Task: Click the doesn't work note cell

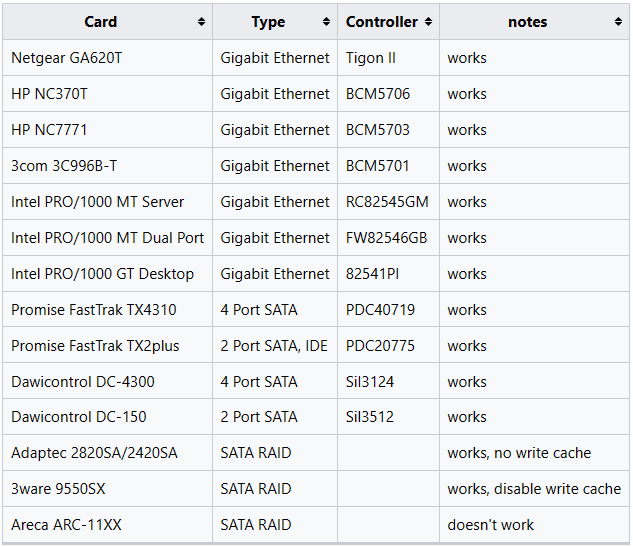Action: click(x=534, y=524)
